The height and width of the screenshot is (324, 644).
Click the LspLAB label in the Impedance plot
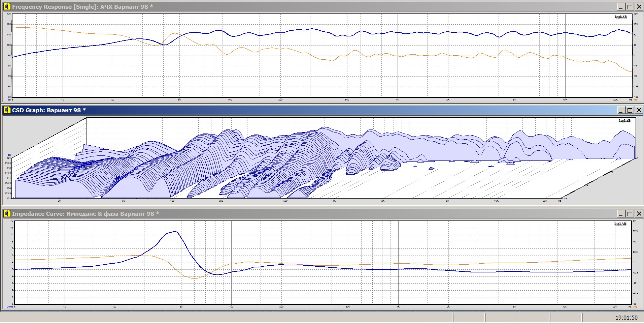620,224
